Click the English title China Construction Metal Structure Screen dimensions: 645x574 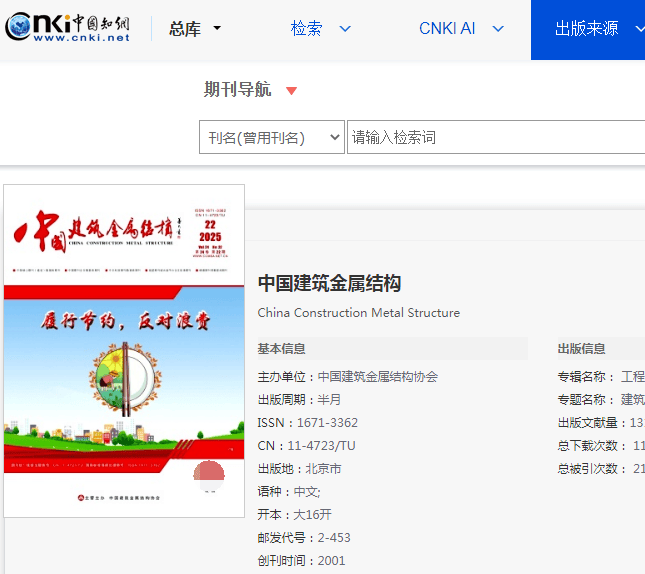[x=358, y=312]
